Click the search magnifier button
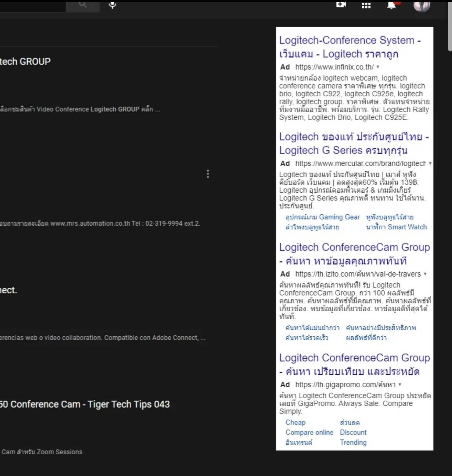The width and height of the screenshot is (452, 476). click(x=83, y=6)
